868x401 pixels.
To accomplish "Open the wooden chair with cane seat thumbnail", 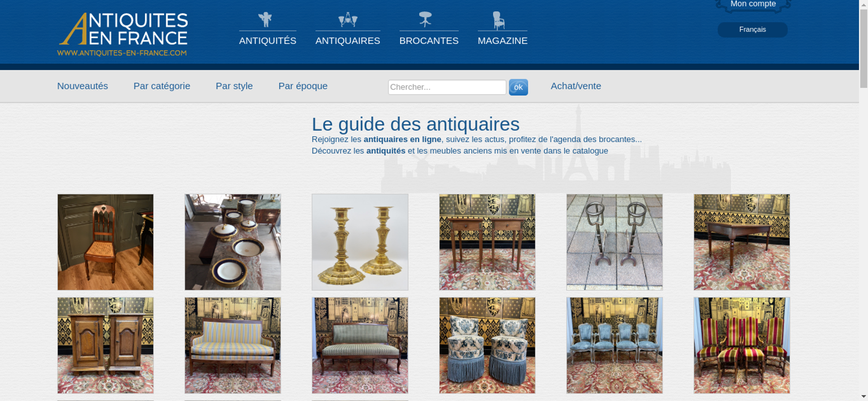I will point(105,242).
